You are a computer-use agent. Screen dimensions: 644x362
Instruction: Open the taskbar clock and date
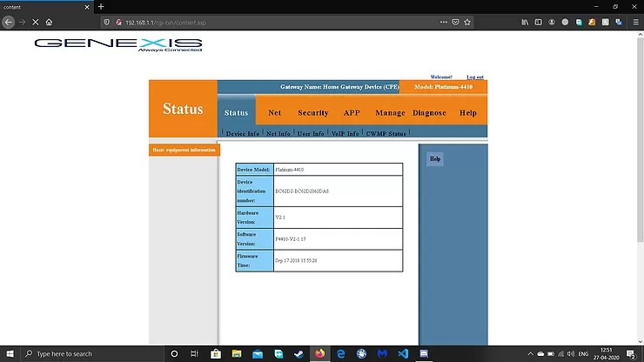coord(607,354)
